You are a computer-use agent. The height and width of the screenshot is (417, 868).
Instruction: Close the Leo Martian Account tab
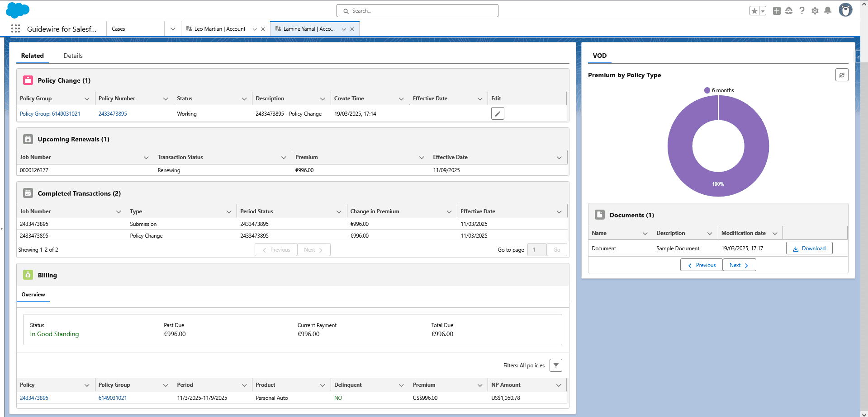pyautogui.click(x=263, y=29)
